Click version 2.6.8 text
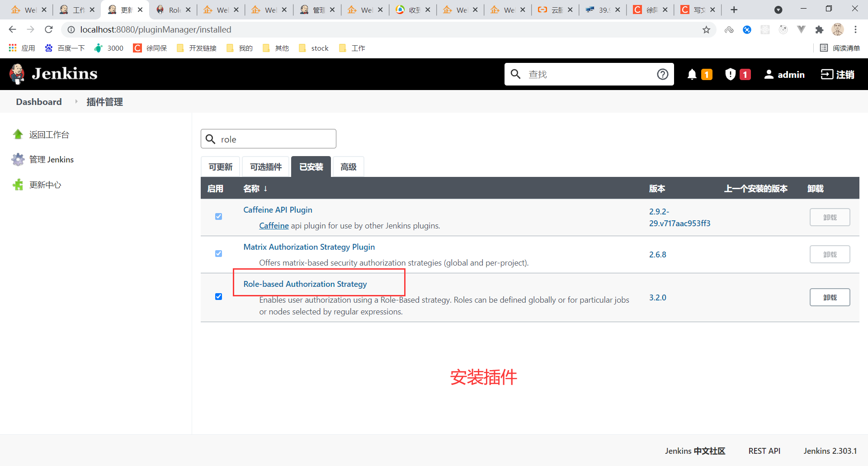This screenshot has width=868, height=466. 658,254
